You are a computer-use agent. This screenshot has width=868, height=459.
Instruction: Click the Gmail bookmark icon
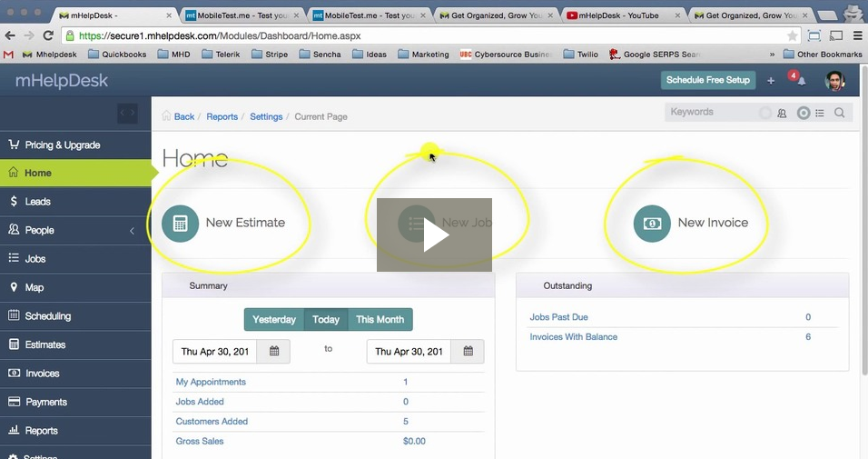[x=8, y=55]
